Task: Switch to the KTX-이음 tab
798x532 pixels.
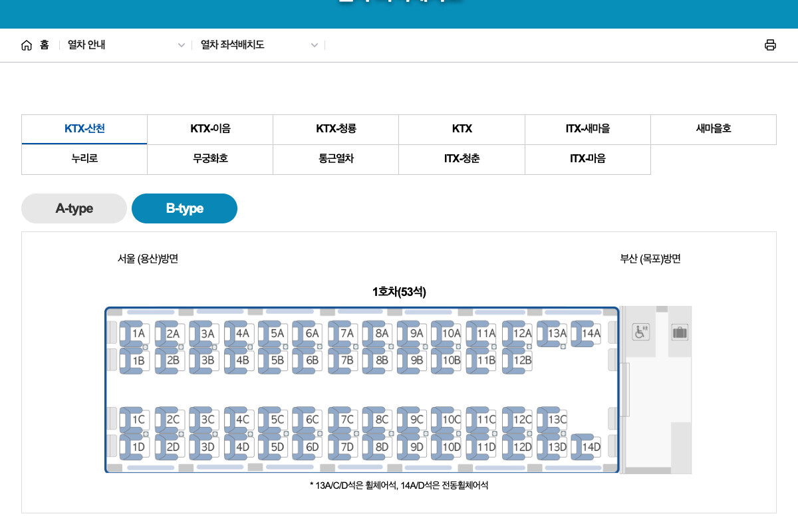Action: pyautogui.click(x=210, y=129)
